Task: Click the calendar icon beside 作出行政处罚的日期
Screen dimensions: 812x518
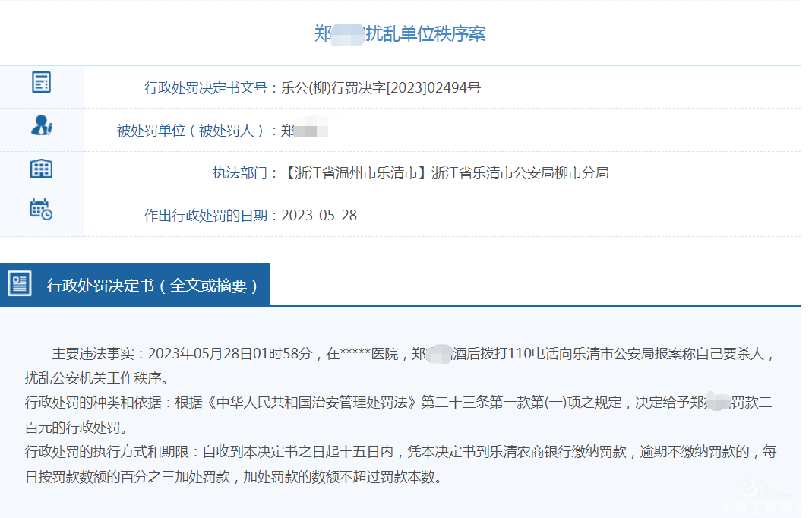Action: point(42,210)
